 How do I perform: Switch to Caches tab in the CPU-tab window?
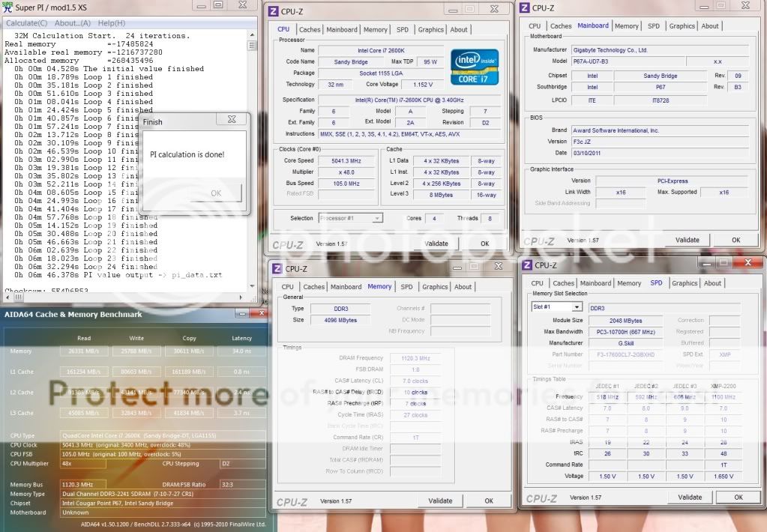[x=310, y=30]
